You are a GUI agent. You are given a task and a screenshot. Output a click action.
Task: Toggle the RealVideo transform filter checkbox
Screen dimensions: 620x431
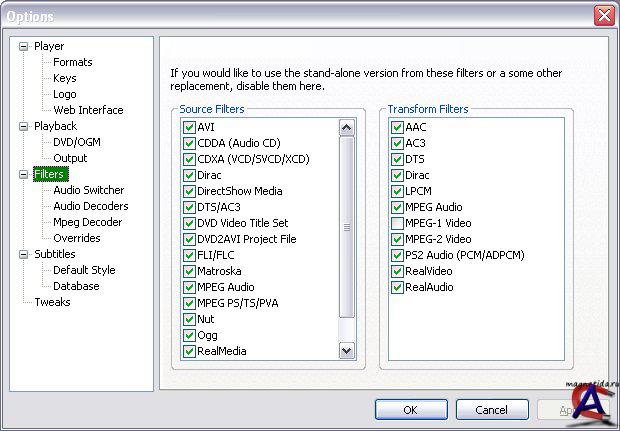pyautogui.click(x=397, y=271)
